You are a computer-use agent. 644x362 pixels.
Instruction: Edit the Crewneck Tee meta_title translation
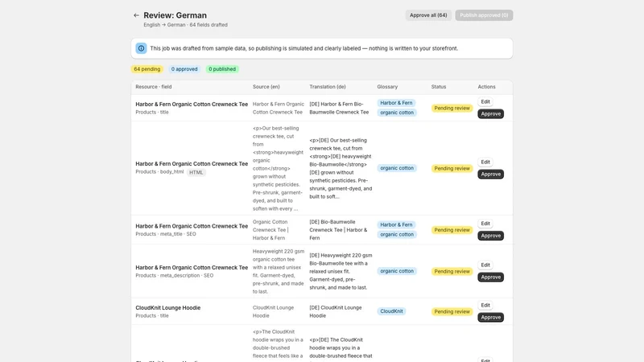click(x=485, y=224)
